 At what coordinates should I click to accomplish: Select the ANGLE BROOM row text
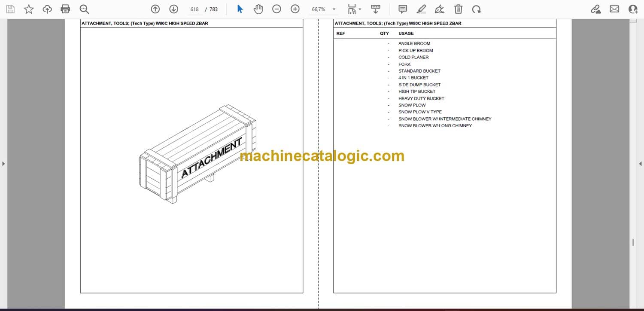[x=414, y=43]
